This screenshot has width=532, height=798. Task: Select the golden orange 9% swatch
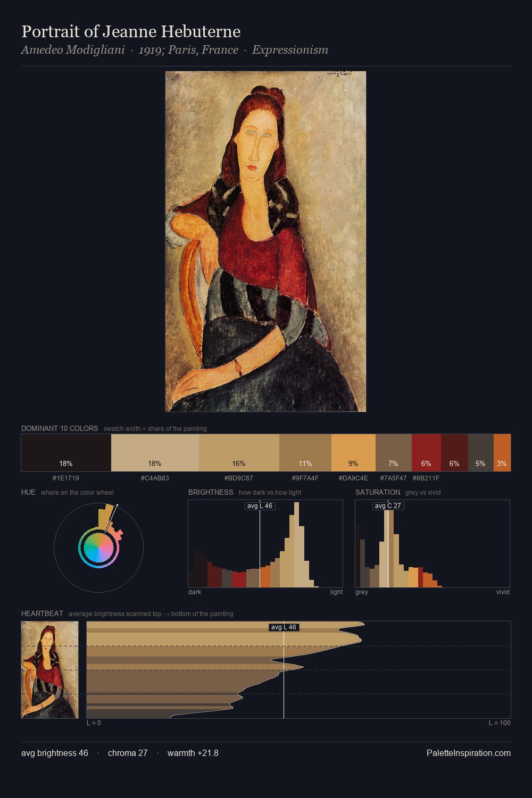(x=353, y=453)
